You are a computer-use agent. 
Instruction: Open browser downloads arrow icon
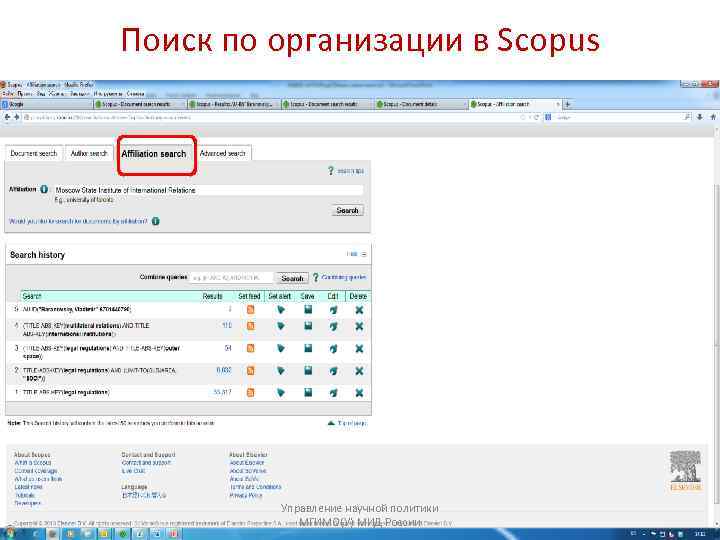700,117
